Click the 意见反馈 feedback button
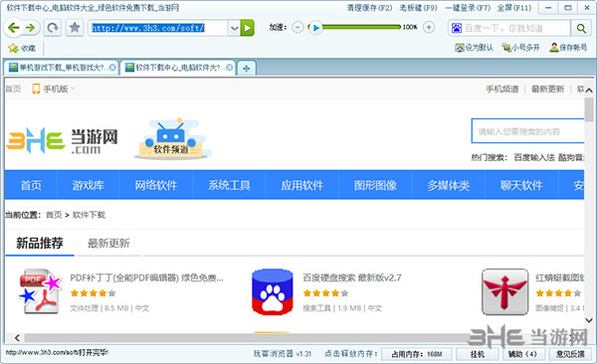Image resolution: width=597 pixels, height=364 pixels. coord(570,354)
